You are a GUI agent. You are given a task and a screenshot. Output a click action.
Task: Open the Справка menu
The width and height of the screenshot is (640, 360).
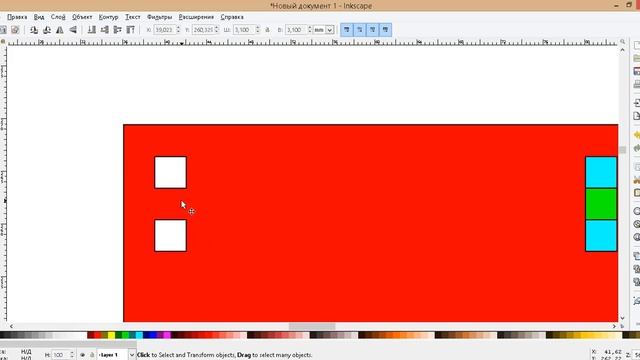pyautogui.click(x=232, y=17)
